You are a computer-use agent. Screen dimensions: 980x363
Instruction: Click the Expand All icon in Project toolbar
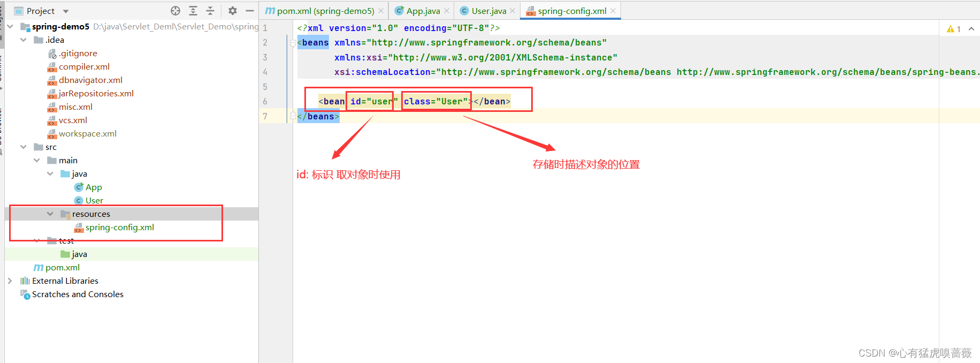[x=193, y=11]
